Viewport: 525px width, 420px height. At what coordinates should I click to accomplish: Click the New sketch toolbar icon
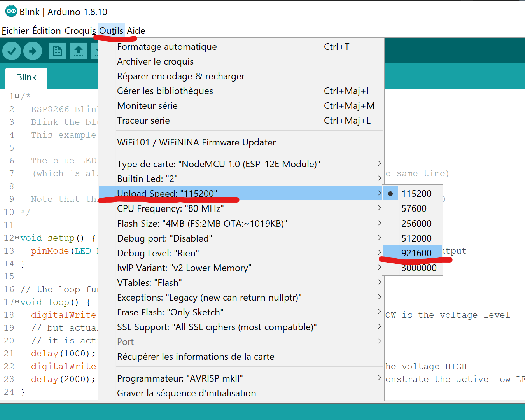point(58,51)
